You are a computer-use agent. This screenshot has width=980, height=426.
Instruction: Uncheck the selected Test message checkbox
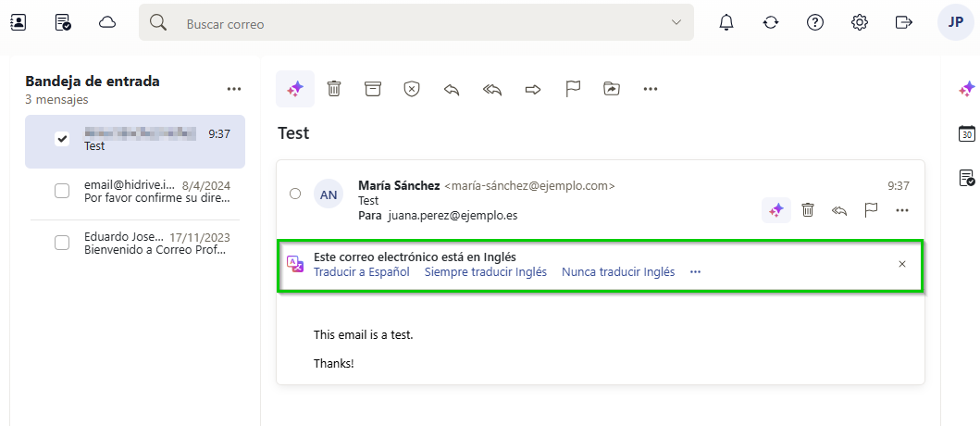tap(62, 139)
